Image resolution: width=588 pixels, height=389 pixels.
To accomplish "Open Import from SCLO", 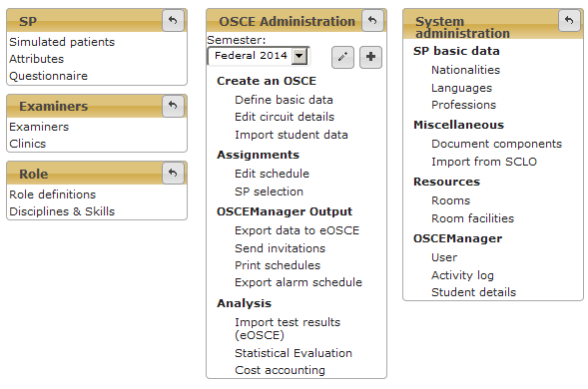I will pyautogui.click(x=484, y=162).
